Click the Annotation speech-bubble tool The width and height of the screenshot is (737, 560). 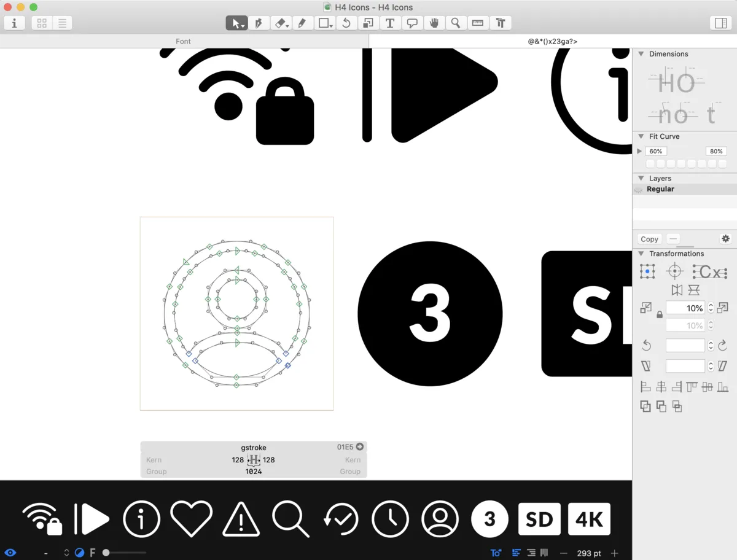412,23
